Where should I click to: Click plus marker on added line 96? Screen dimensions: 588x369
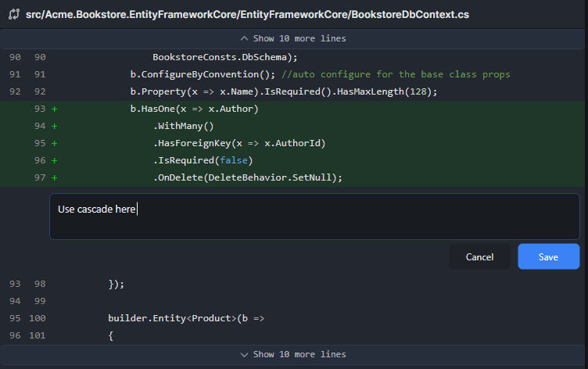coord(55,161)
